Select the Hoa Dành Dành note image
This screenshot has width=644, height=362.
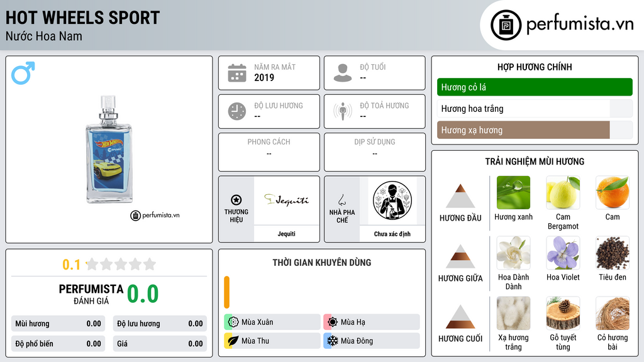(x=513, y=253)
